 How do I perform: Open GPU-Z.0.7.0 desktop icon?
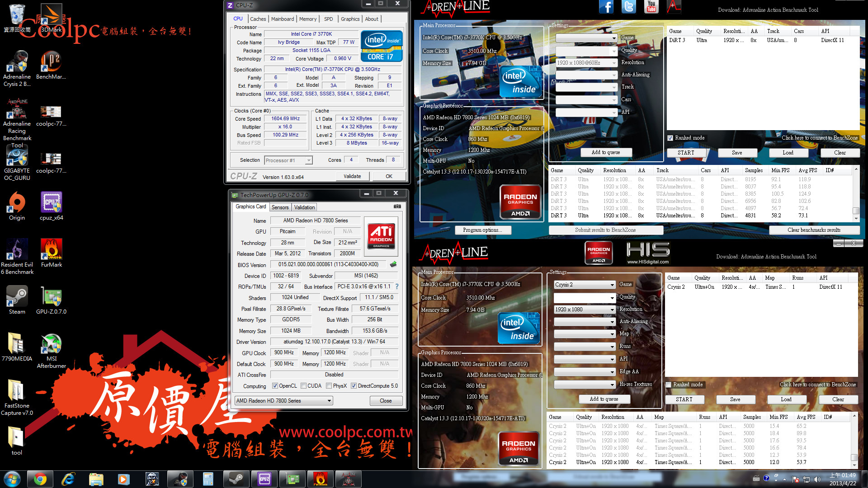[x=51, y=300]
